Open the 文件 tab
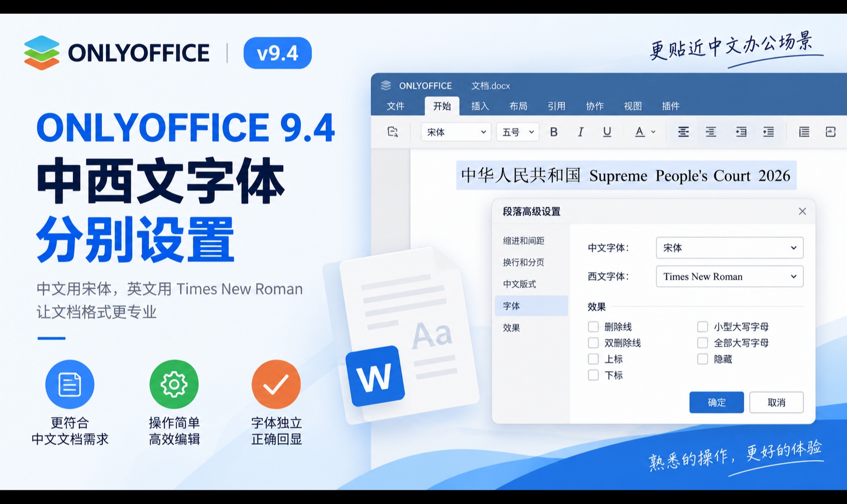This screenshot has height=504, width=847. 396,106
